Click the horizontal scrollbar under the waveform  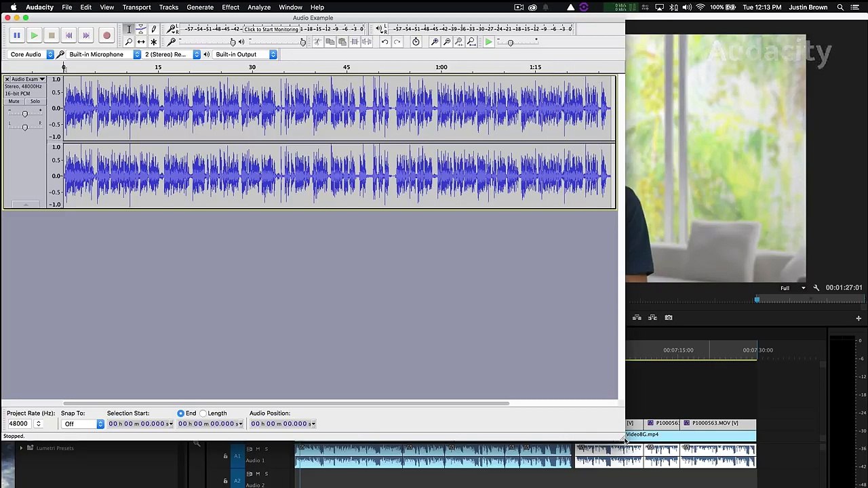coord(286,403)
